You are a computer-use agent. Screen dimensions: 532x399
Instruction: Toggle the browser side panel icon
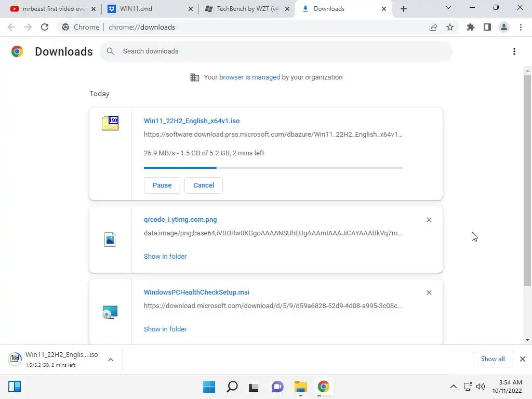tap(487, 27)
